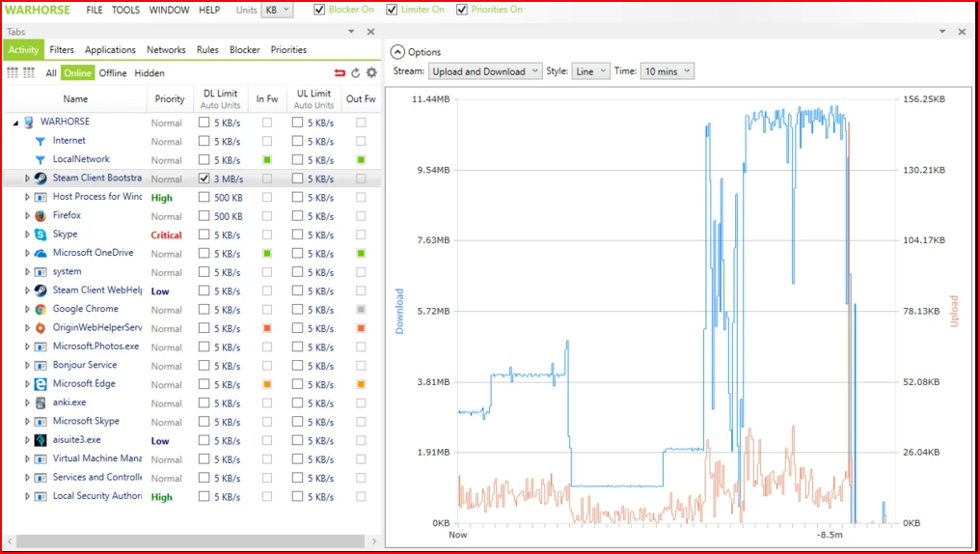The width and height of the screenshot is (980, 554).
Task: Click the Skype app icon
Action: point(41,235)
